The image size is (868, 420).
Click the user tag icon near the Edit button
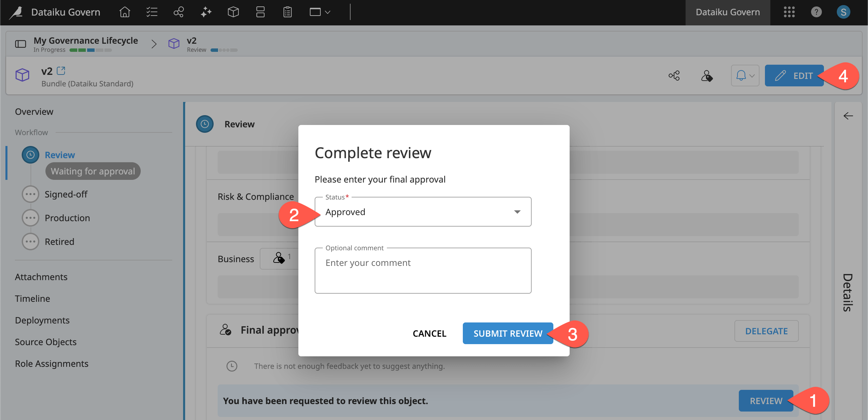pos(707,76)
